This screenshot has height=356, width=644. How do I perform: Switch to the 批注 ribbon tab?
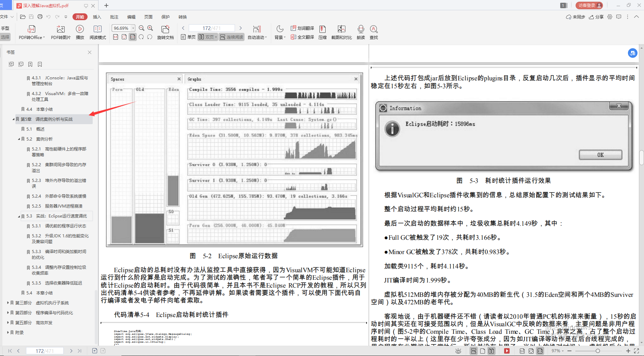(114, 17)
